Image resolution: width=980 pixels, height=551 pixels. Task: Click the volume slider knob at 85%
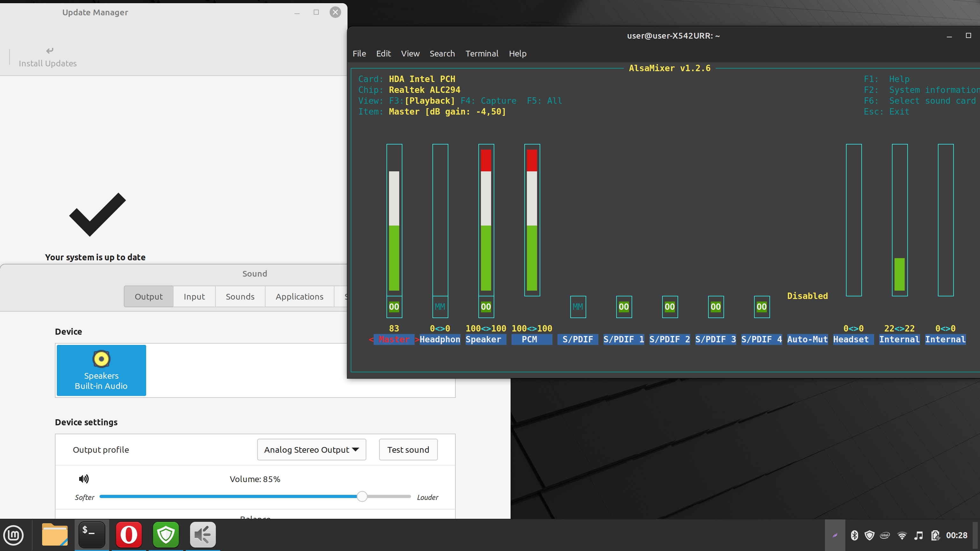[x=362, y=496]
